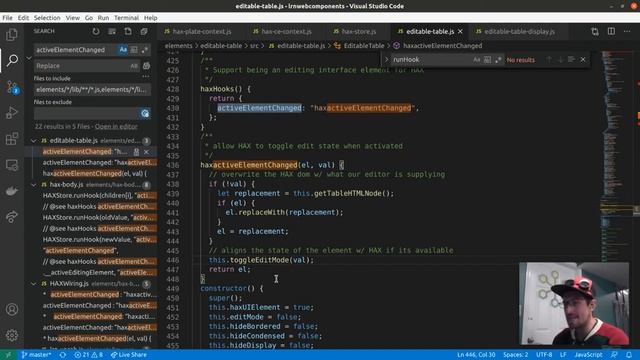This screenshot has height=360, width=640.
Task: Toggle Use Regular Expression in Search panel
Action: pyautogui.click(x=144, y=50)
